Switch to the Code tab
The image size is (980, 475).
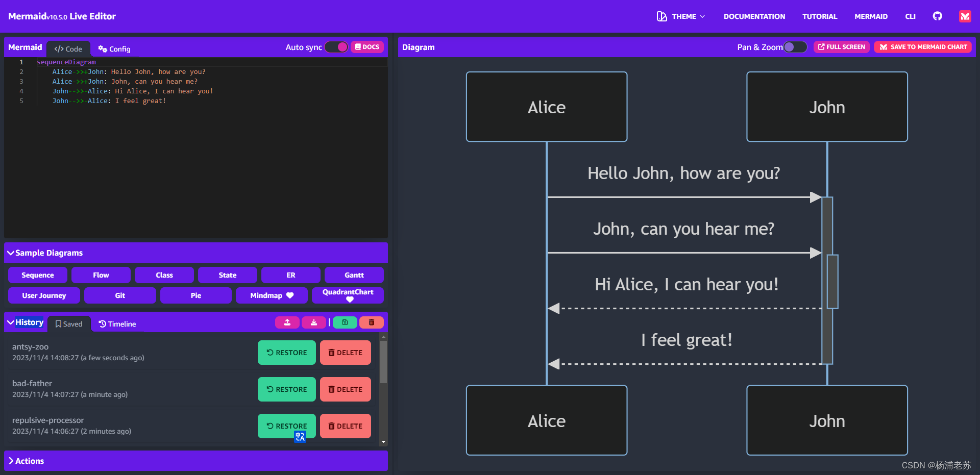coord(68,49)
